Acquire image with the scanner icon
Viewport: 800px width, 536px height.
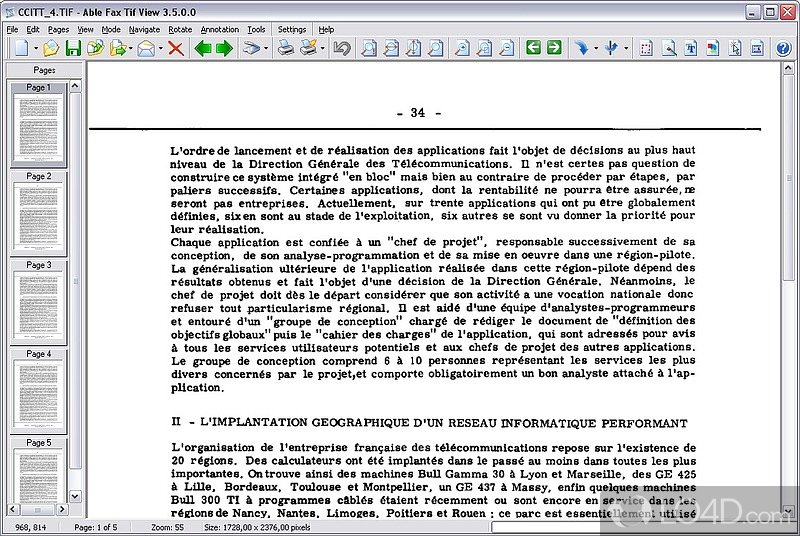point(251,48)
